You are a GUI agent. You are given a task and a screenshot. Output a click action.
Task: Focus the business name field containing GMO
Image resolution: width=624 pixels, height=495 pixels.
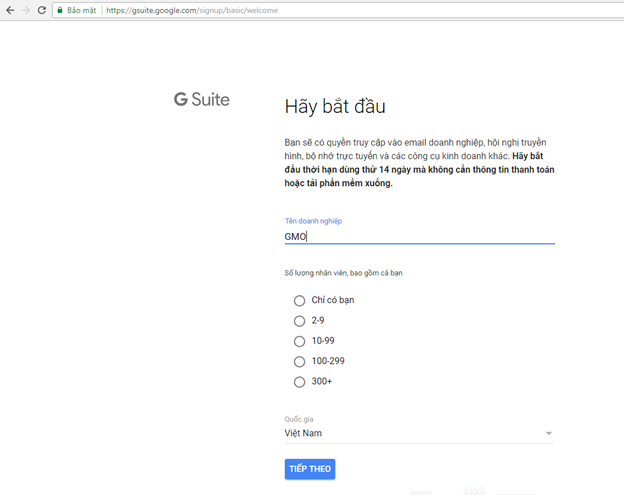click(418, 236)
